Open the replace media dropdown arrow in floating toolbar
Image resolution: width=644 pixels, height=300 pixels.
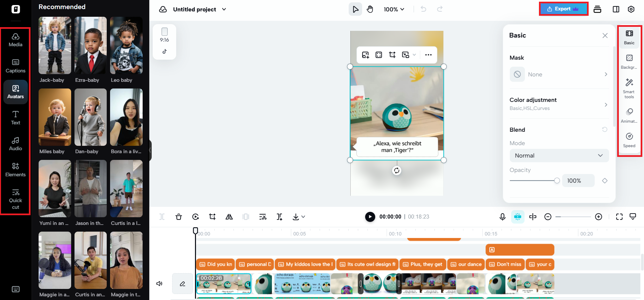(x=414, y=55)
